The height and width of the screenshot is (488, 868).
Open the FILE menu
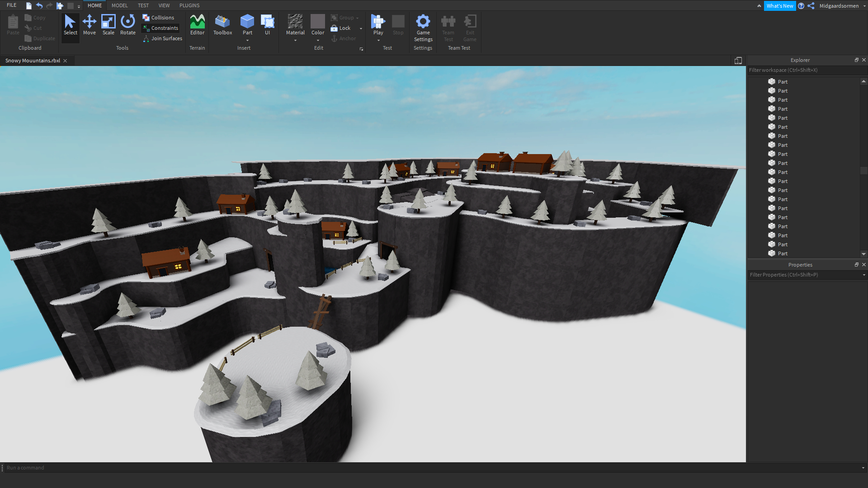tap(11, 5)
